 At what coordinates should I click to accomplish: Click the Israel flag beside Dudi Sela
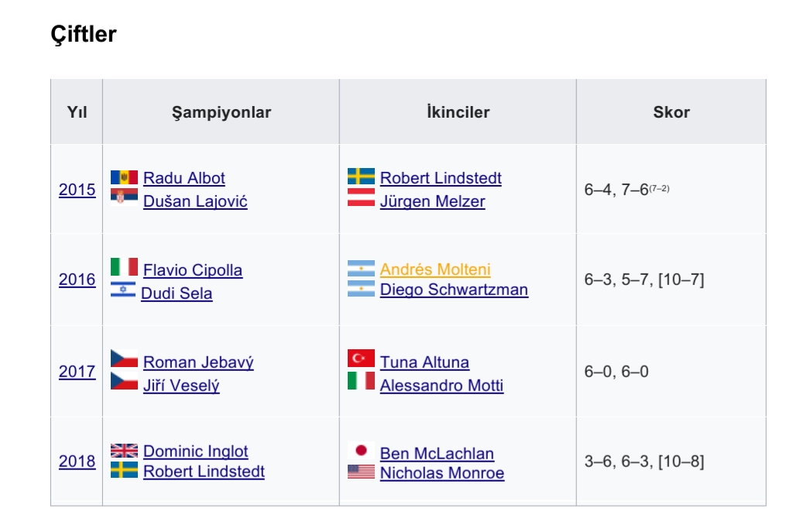point(123,290)
